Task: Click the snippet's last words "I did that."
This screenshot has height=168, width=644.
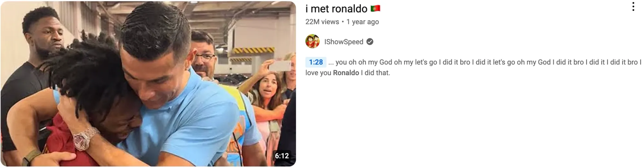Action: (x=375, y=73)
